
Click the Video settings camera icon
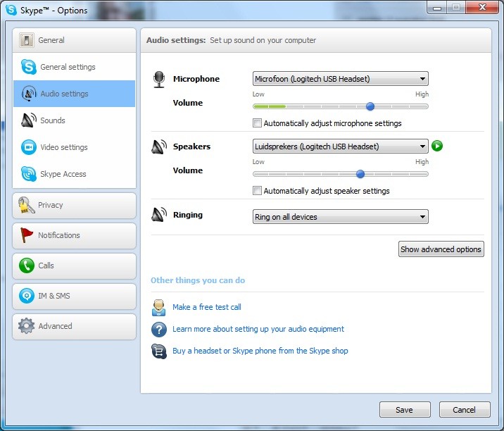click(x=29, y=147)
